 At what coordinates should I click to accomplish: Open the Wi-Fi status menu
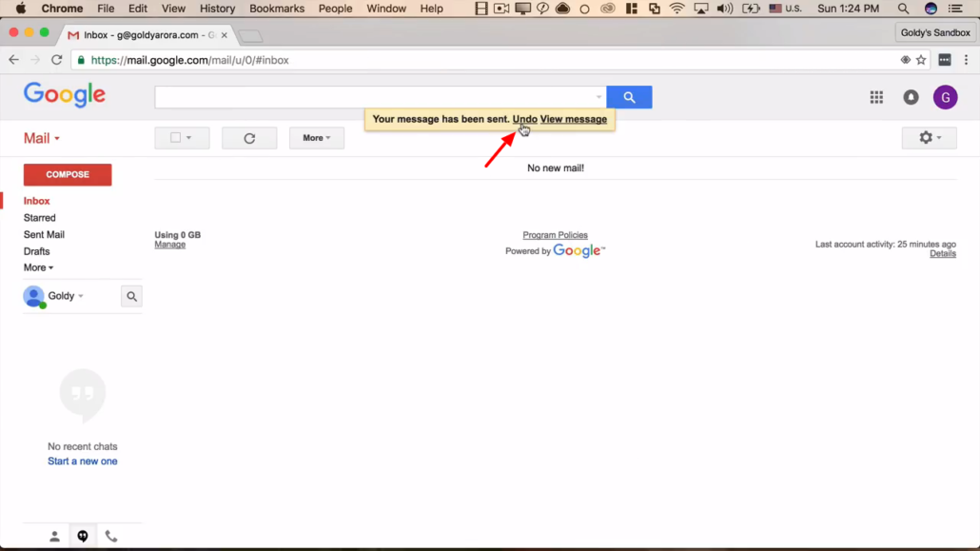tap(676, 9)
